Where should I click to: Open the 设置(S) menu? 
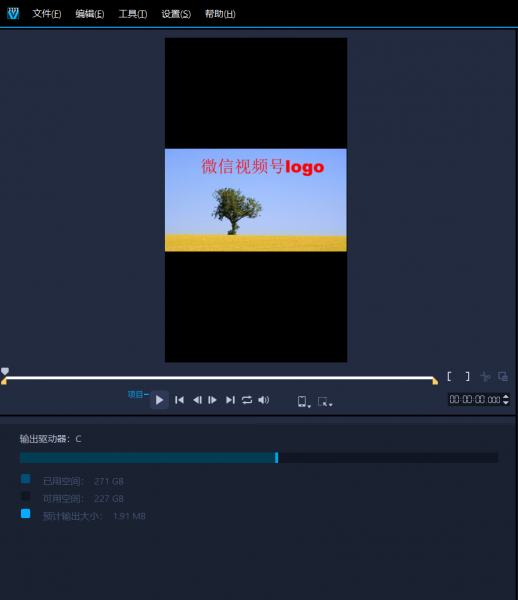176,14
